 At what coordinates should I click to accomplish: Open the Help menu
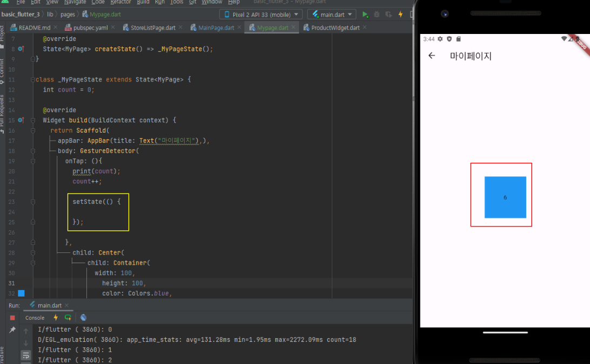[x=234, y=2]
